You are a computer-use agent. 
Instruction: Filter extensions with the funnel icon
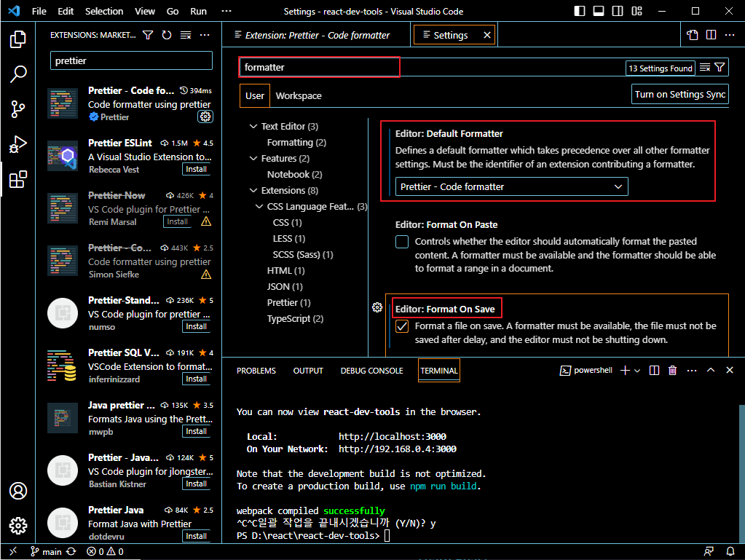[x=148, y=35]
